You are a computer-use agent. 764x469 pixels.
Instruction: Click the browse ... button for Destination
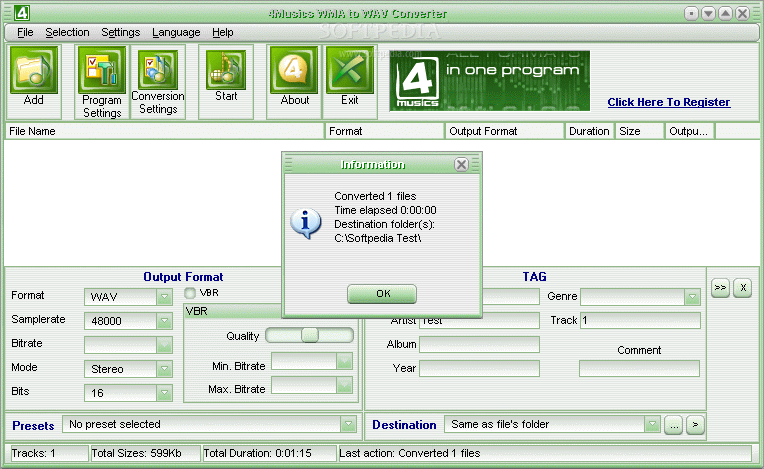point(673,425)
